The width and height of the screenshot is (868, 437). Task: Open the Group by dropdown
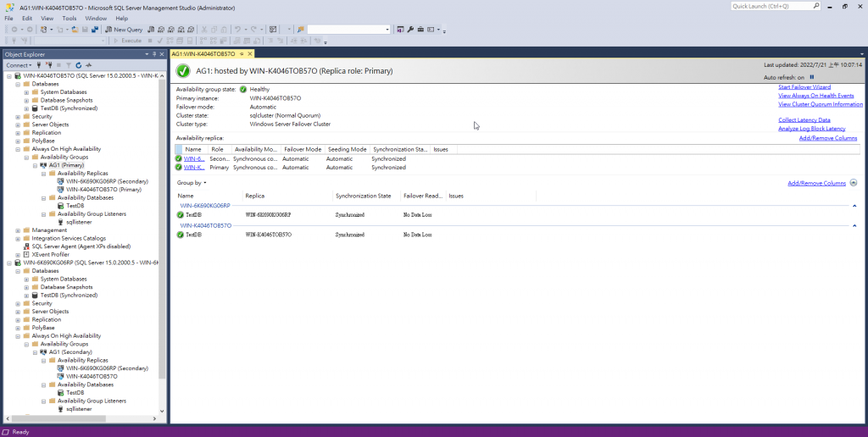pos(192,183)
